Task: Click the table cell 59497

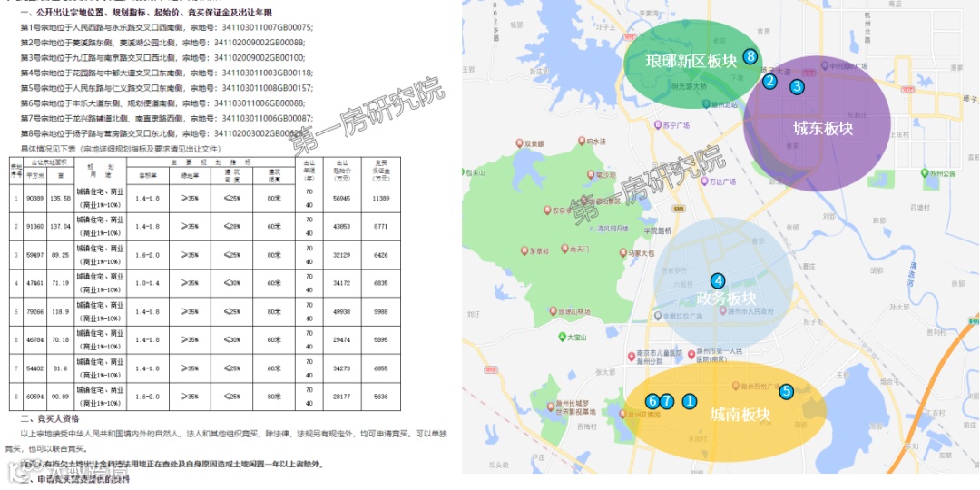Action: tap(35, 255)
